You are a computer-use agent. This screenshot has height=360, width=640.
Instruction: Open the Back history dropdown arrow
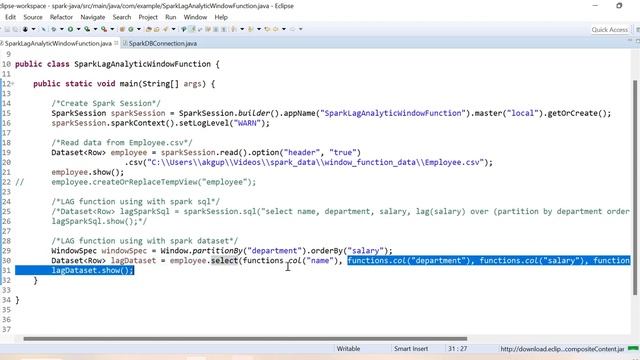pyautogui.click(x=284, y=29)
